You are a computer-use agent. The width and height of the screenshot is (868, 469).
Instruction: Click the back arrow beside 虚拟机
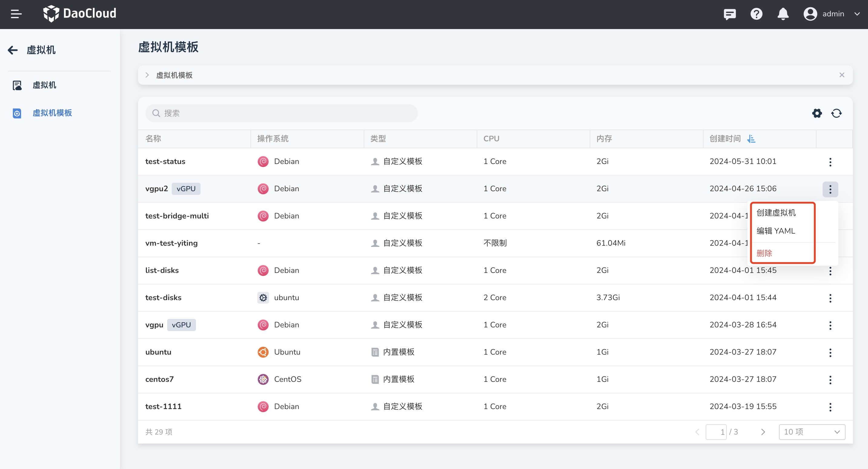click(x=13, y=50)
